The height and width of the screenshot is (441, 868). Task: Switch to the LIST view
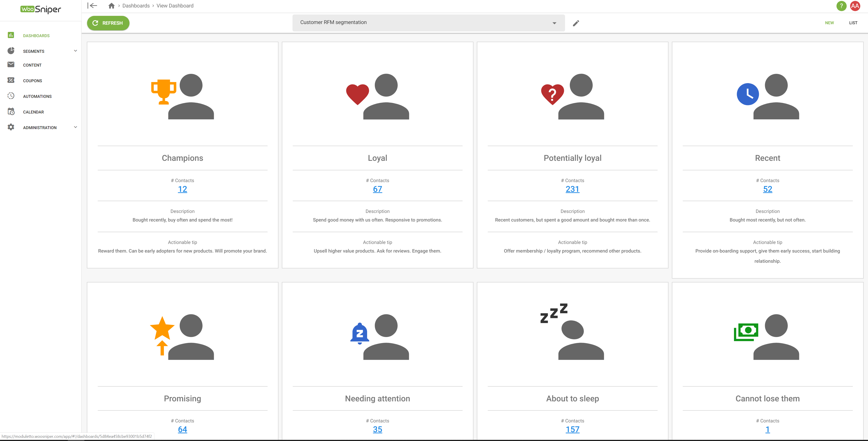(853, 23)
